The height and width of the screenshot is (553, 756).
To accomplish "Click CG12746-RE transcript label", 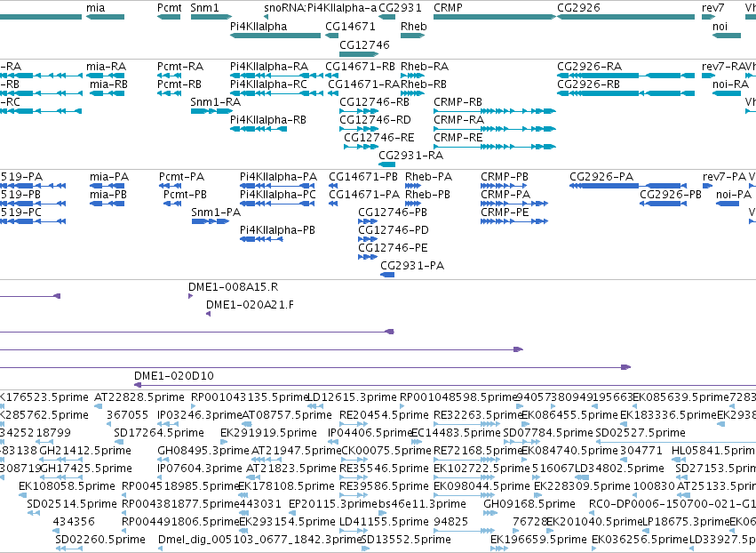I will (x=379, y=138).
